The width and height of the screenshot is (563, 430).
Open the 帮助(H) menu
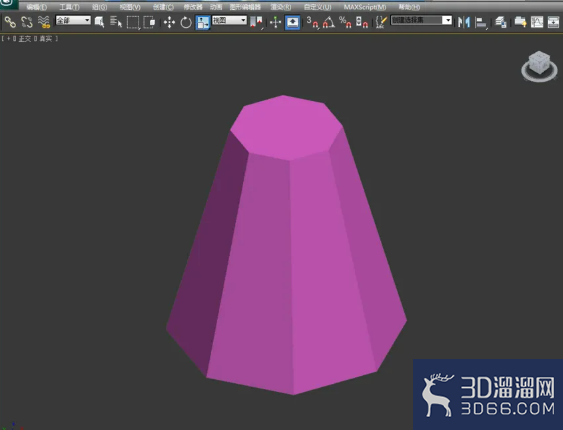pyautogui.click(x=409, y=7)
